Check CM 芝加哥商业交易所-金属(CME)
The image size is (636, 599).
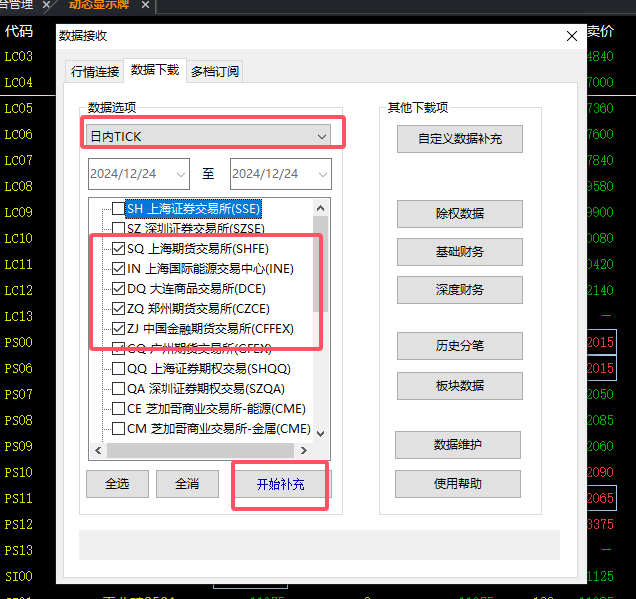[x=118, y=428]
